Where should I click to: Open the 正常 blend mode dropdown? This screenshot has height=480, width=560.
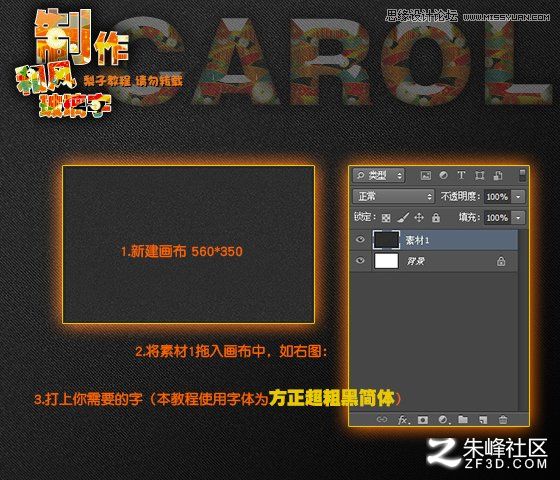(393, 196)
